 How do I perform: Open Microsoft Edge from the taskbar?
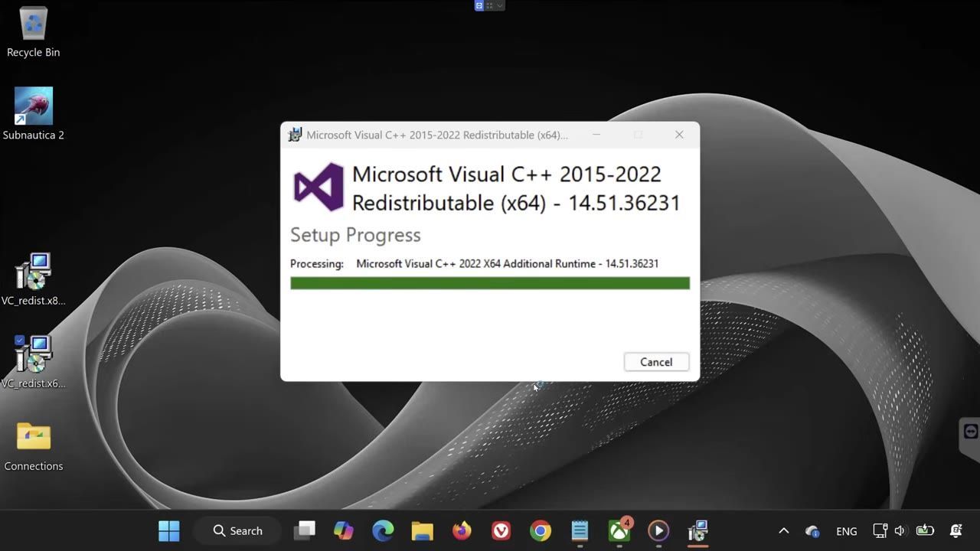(x=383, y=530)
